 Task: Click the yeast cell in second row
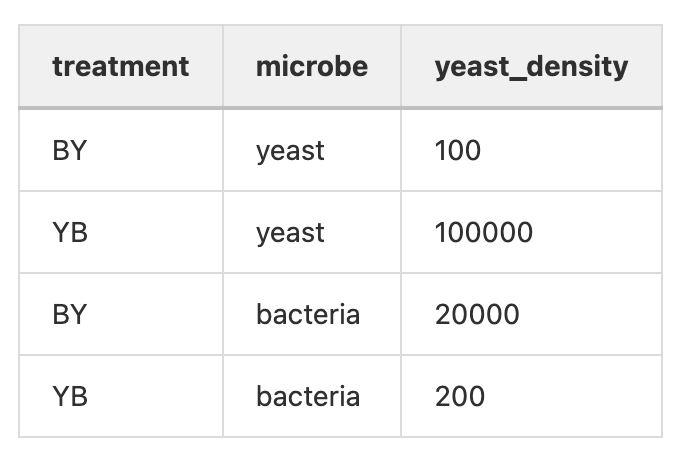point(312,232)
